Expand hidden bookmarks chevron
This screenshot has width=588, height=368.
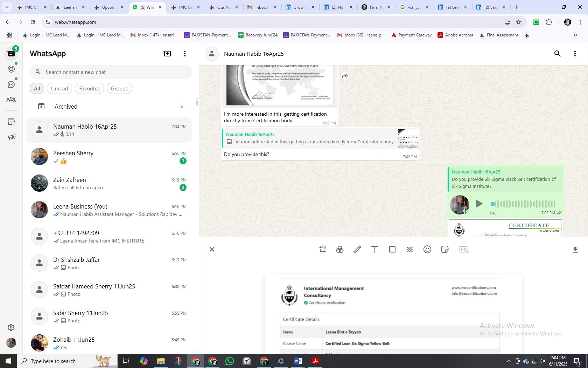[575, 35]
